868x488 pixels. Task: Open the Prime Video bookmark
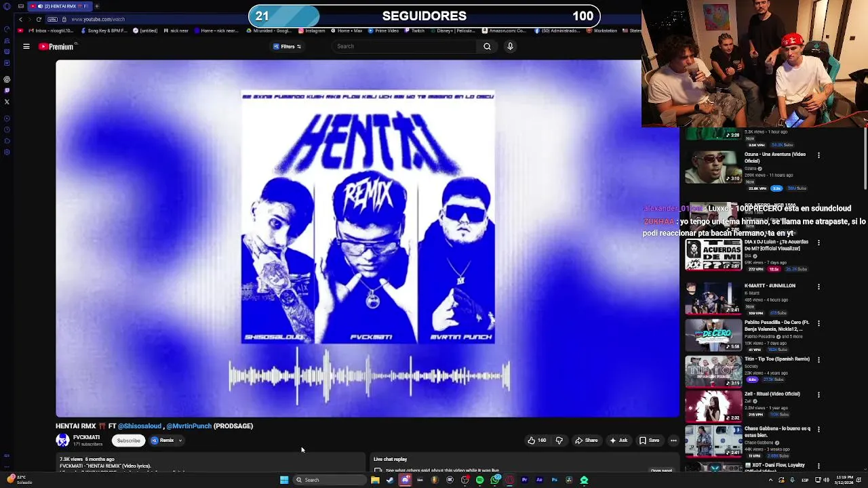coord(384,30)
